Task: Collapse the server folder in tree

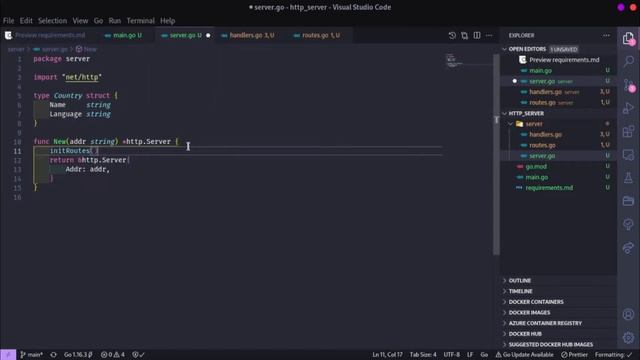Action: pos(533,124)
